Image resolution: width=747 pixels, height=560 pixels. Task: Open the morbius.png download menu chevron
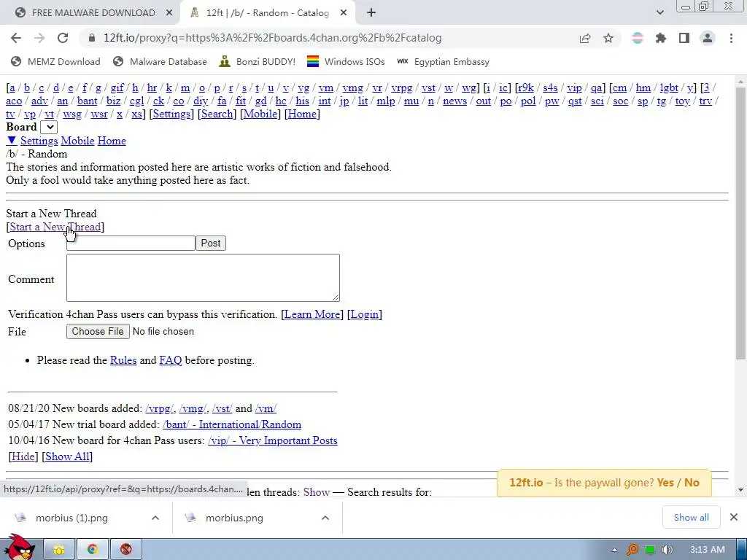tap(325, 518)
